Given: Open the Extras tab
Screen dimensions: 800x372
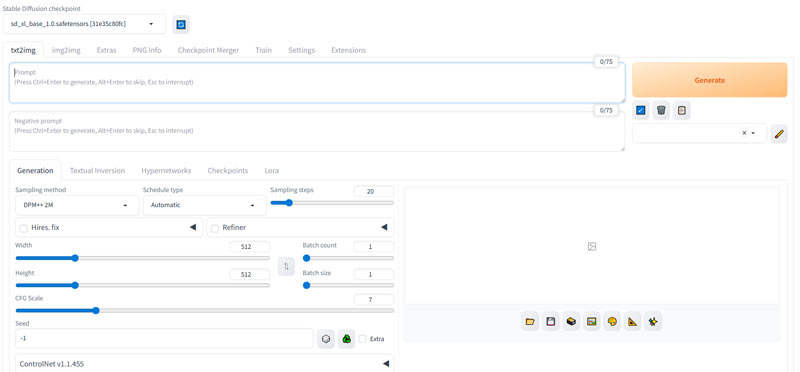Looking at the screenshot, I should click(107, 50).
